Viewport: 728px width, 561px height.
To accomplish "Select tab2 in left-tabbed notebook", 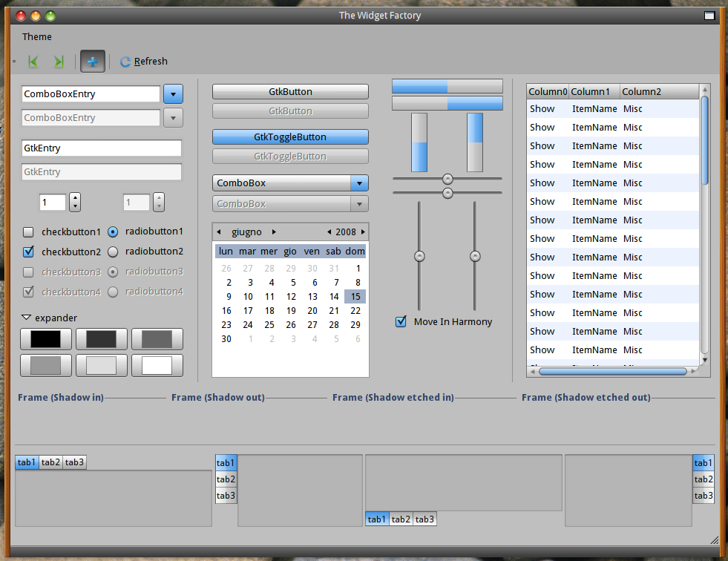I will coord(226,479).
